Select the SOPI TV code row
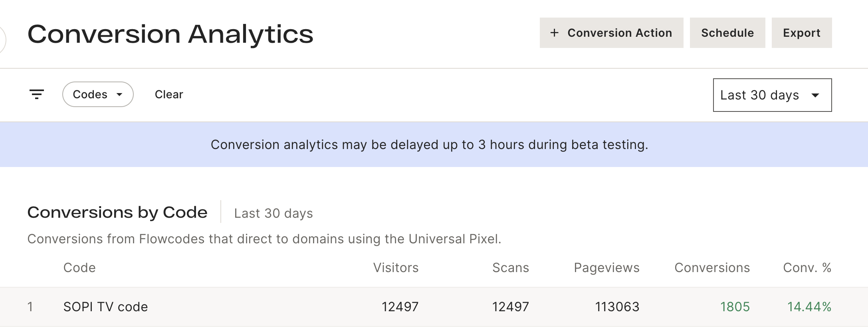 click(434, 307)
